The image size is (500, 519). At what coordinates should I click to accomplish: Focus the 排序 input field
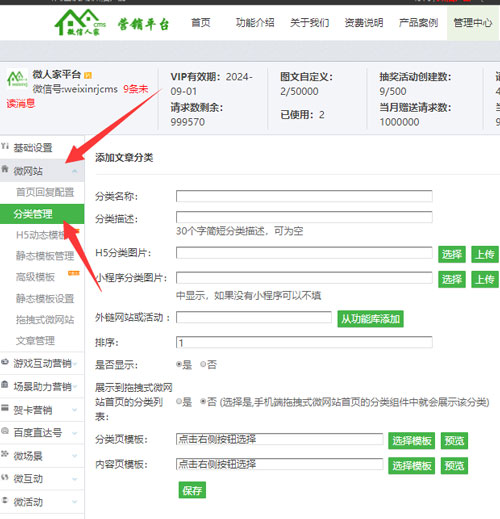pos(304,342)
